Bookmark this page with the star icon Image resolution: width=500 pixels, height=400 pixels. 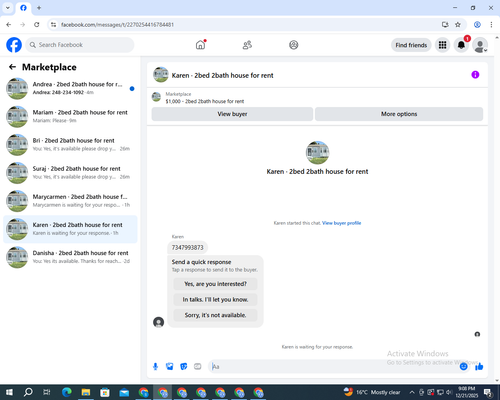458,24
